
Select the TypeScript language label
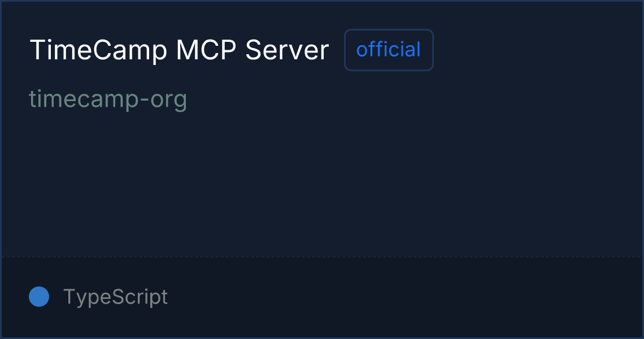[x=115, y=297]
